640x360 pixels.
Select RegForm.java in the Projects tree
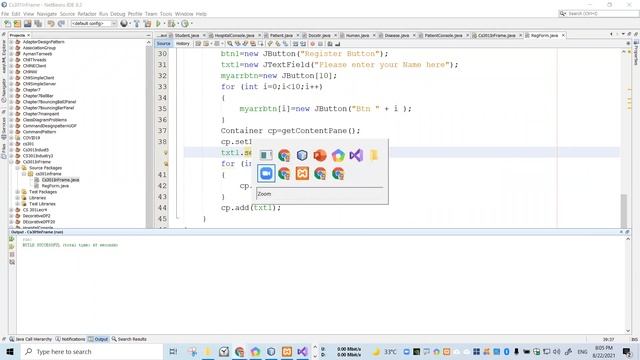55,186
